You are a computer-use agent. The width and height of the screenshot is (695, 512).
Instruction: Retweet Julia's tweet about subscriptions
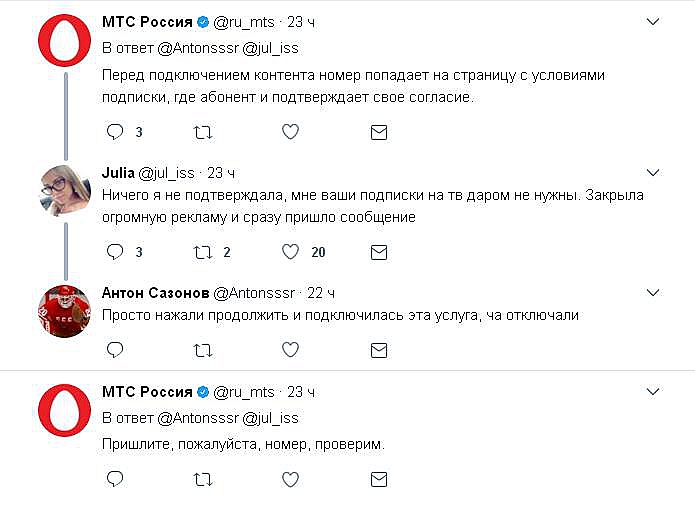(x=202, y=252)
